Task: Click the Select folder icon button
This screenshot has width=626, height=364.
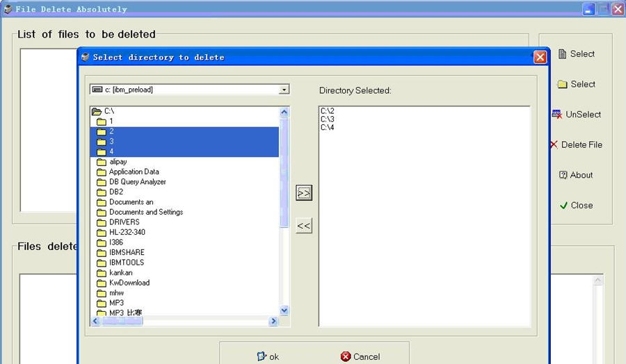Action: point(563,84)
